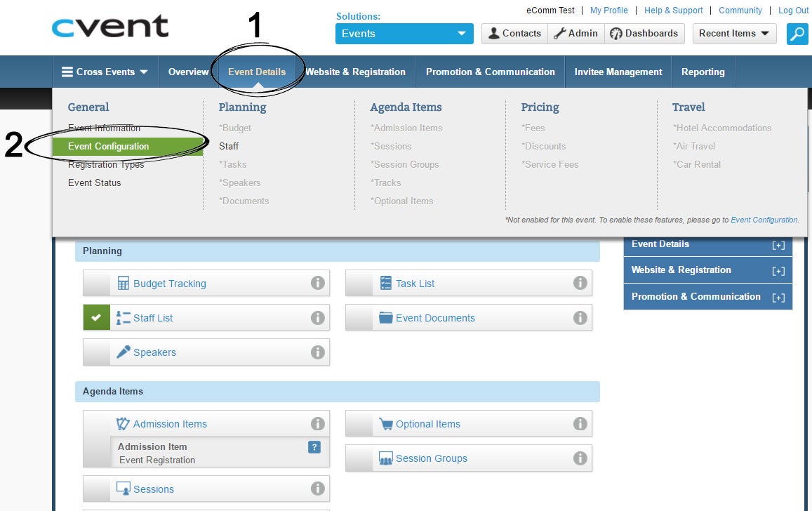Screen dimensions: 812x511
Task: Open the Recent Items dropdown
Action: pos(734,34)
